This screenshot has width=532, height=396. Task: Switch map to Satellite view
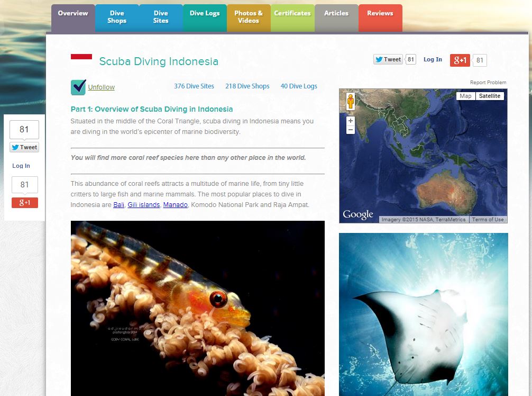click(490, 96)
